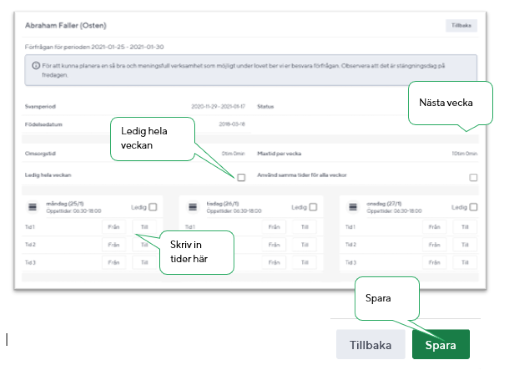Click the info icon in the blue notice box
This screenshot has width=505, height=376.
36,66
